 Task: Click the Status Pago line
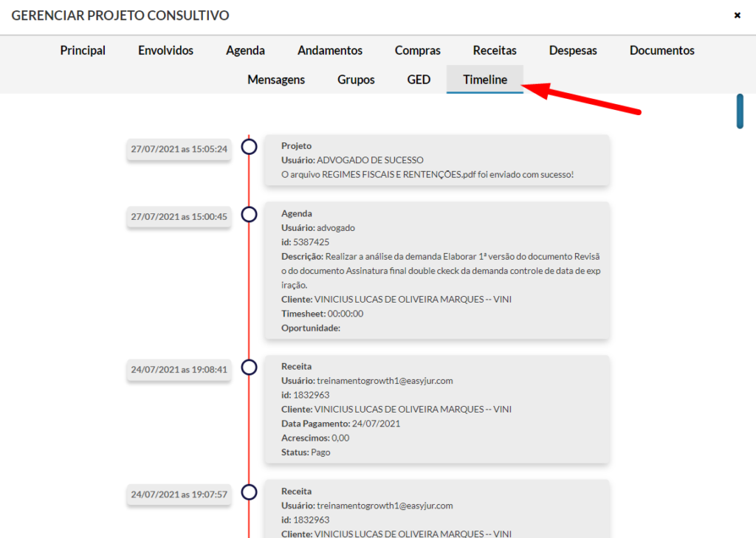(306, 452)
